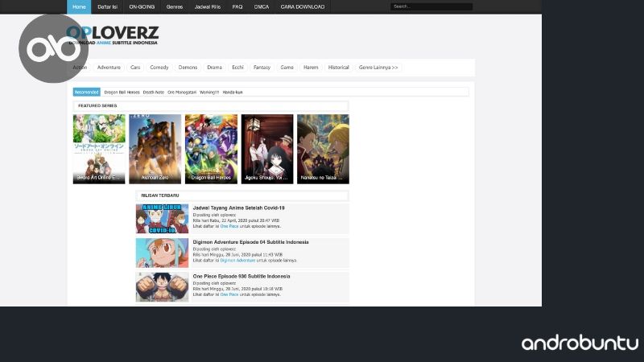Select the Demons genre button
The image size is (644, 362).
(188, 68)
